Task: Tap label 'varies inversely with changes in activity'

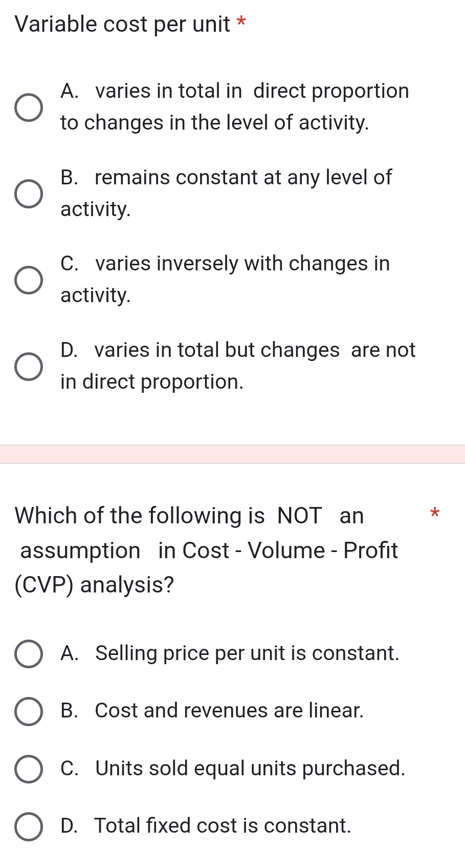Action: point(225,279)
